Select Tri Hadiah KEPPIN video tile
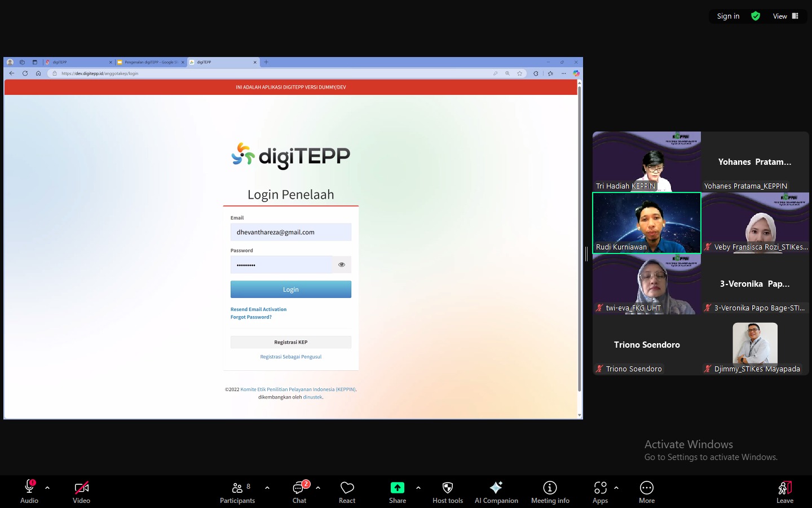The image size is (812, 508). [647, 162]
